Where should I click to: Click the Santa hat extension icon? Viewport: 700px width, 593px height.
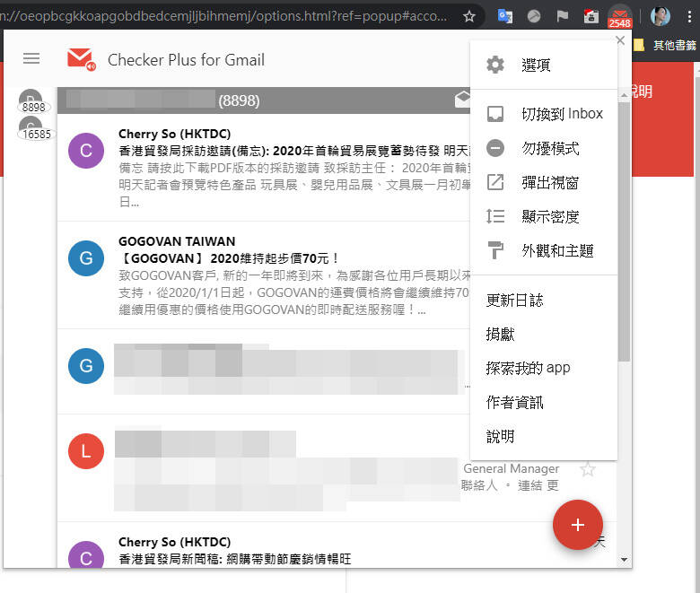tap(591, 16)
